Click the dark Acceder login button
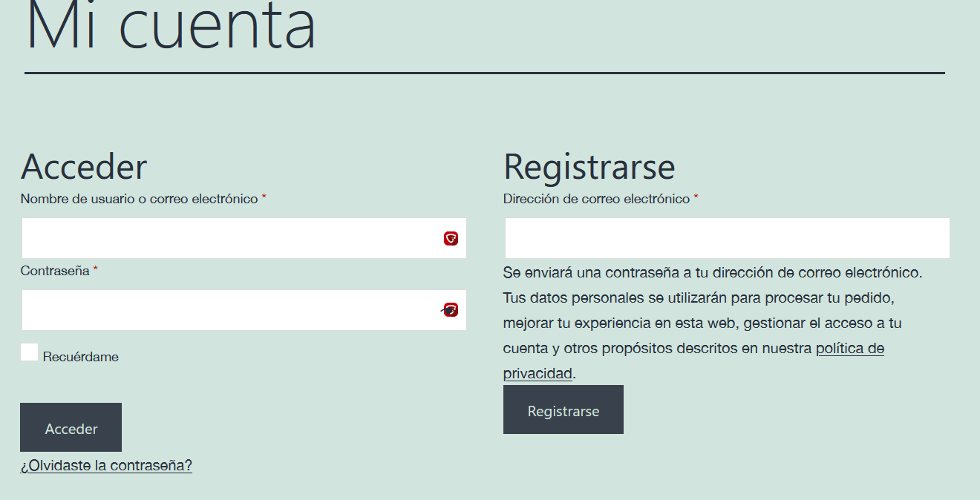980x500 pixels. point(71,427)
